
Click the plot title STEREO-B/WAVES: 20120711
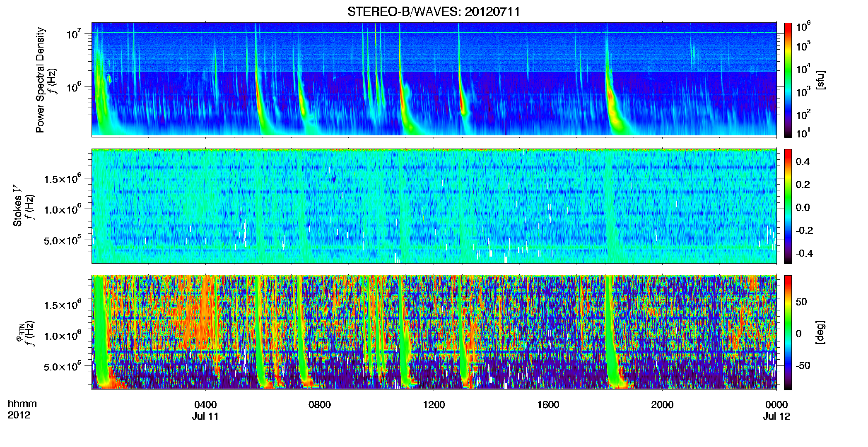pyautogui.click(x=434, y=12)
